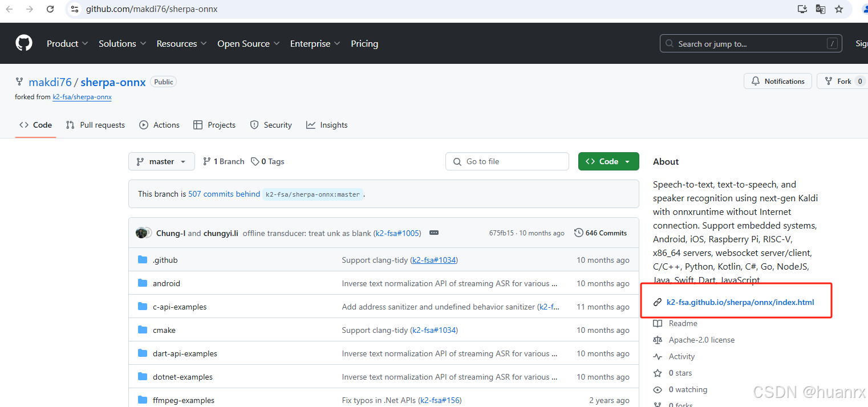
Task: View 1 Branch link
Action: pos(224,161)
